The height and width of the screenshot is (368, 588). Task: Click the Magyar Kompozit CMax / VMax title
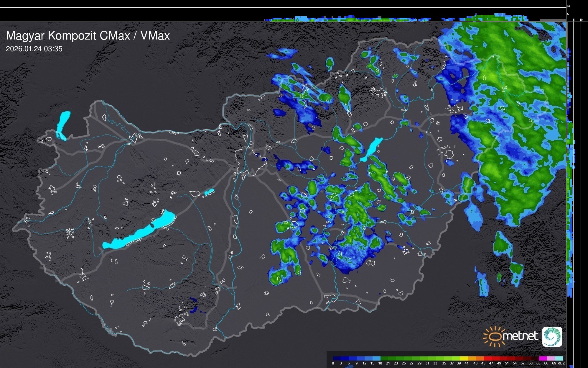88,36
